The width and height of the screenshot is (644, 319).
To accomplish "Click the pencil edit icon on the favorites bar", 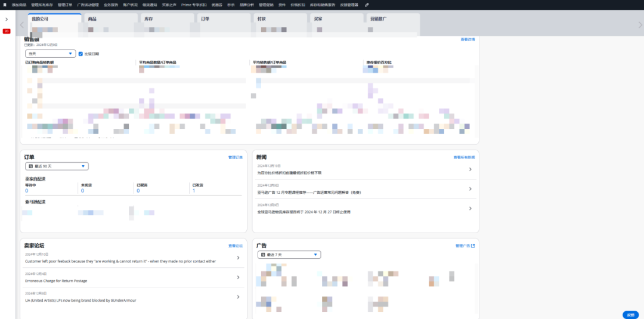I will point(367,5).
